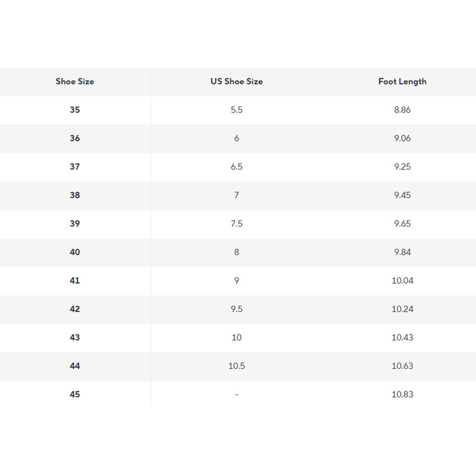Click shoe size 39 row label

[x=75, y=224]
